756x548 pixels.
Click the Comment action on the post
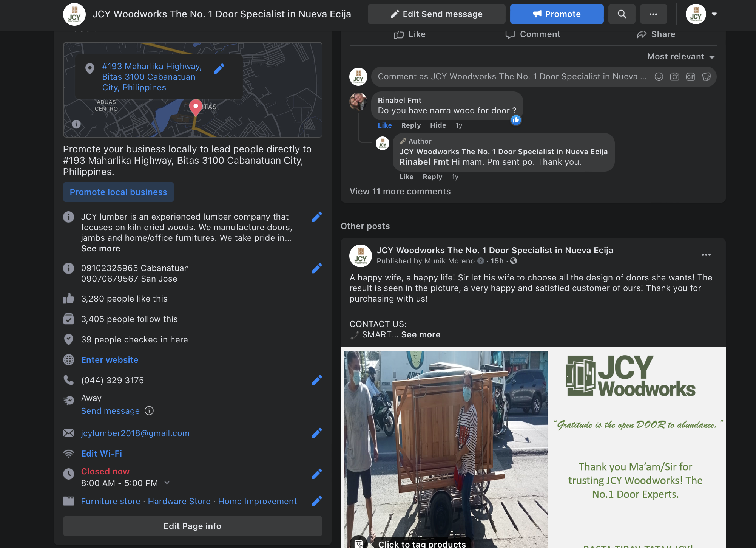click(x=532, y=34)
